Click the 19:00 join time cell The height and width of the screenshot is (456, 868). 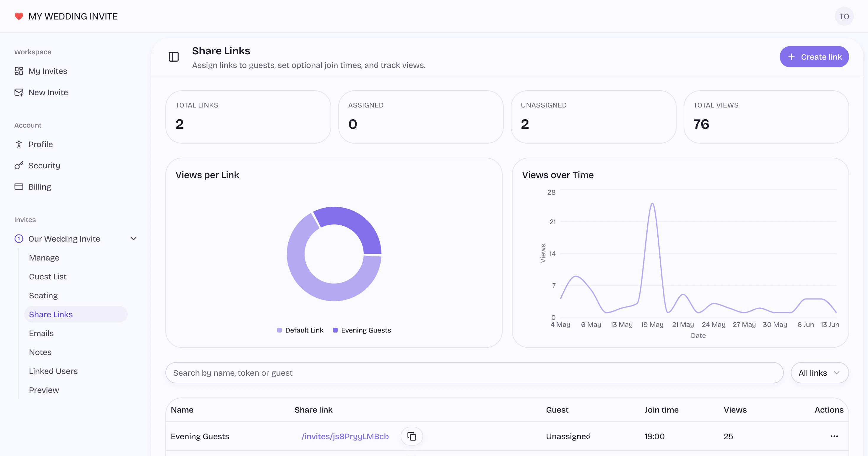click(x=654, y=436)
